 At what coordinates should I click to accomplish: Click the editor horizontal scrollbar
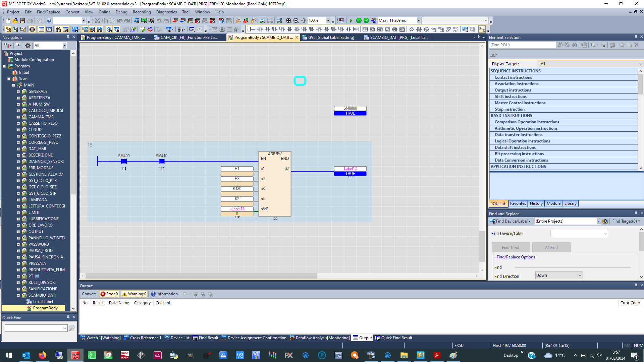point(201,276)
